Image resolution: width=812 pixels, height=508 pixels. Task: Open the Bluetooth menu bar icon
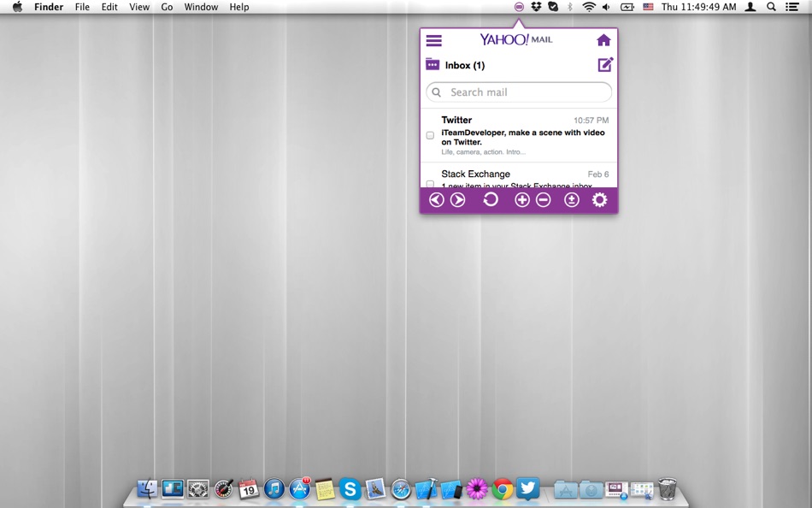tap(569, 7)
